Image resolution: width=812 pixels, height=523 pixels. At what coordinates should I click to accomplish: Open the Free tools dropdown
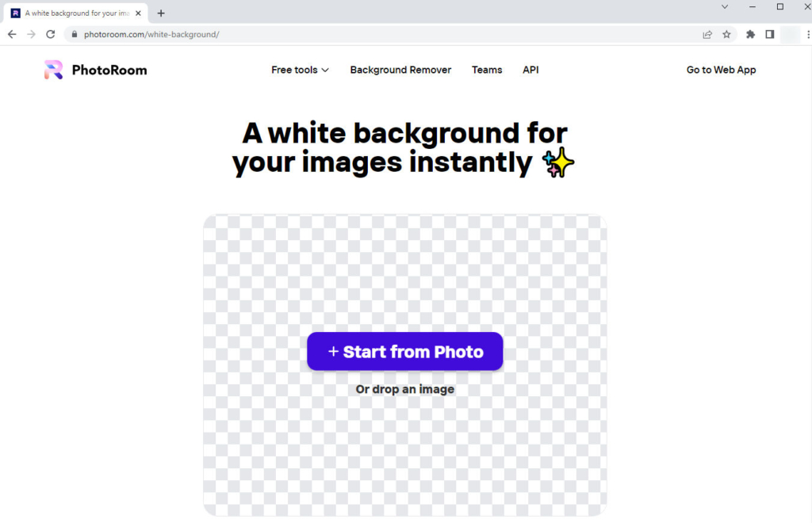click(x=299, y=70)
